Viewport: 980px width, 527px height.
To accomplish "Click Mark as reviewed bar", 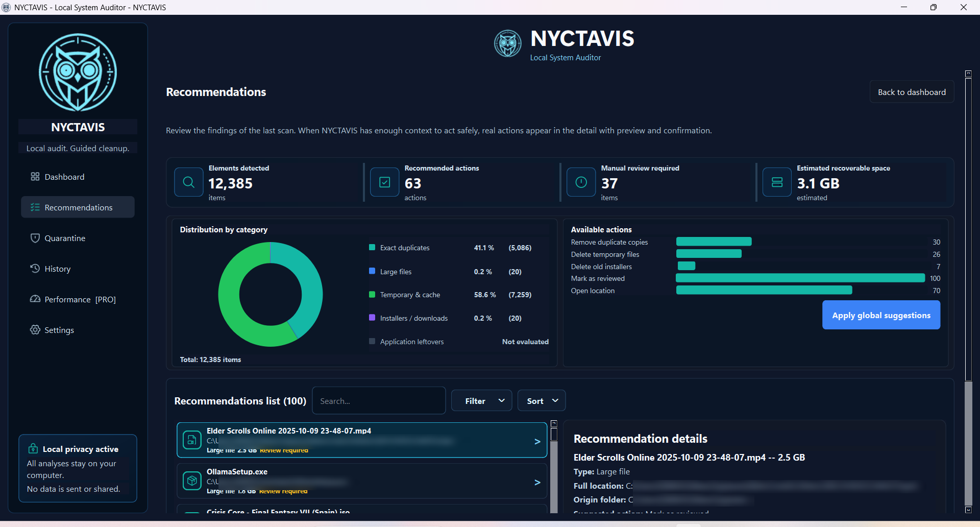I will pyautogui.click(x=800, y=278).
